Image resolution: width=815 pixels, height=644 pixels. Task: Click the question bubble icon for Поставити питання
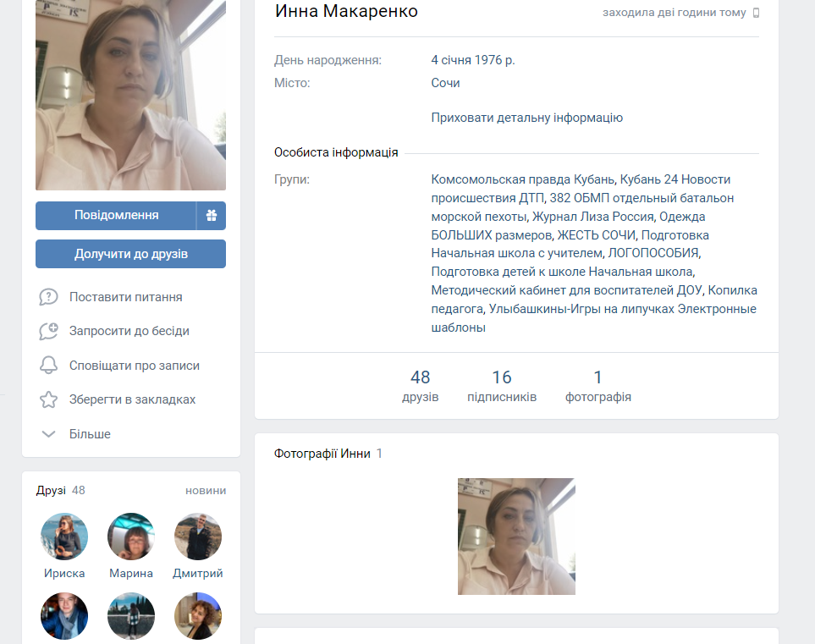[x=48, y=297]
